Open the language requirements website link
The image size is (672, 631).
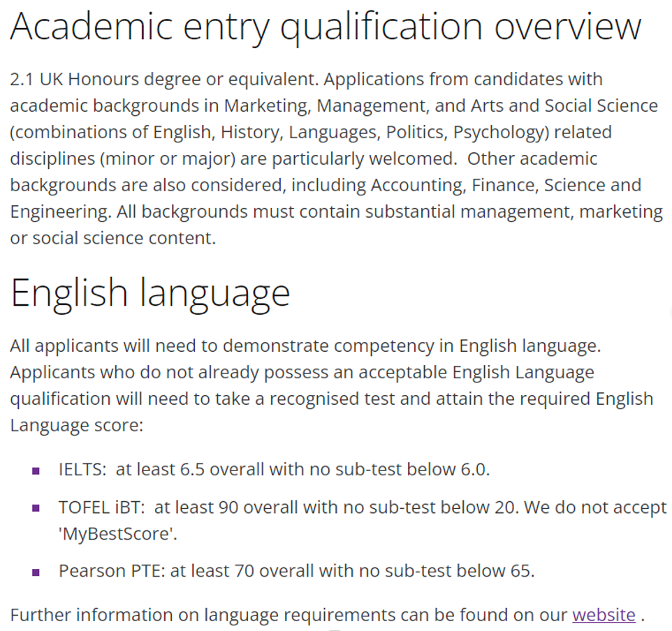click(x=604, y=615)
